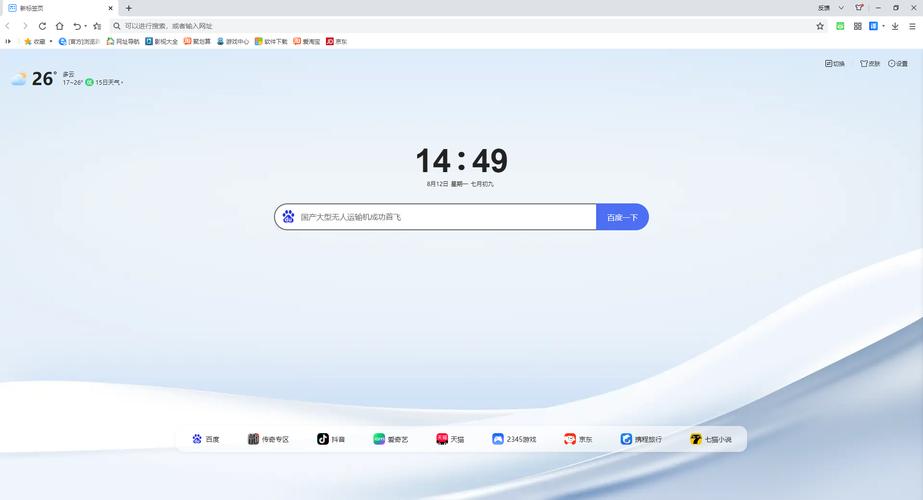Go to the browser home page icon
923x500 pixels.
[x=59, y=26]
